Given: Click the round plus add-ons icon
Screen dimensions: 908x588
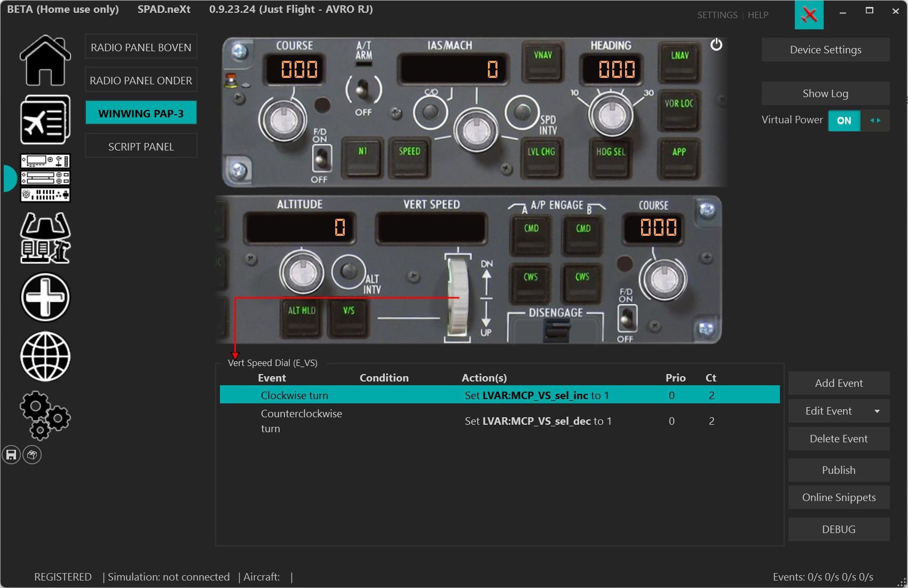Looking at the screenshot, I should click(x=45, y=297).
